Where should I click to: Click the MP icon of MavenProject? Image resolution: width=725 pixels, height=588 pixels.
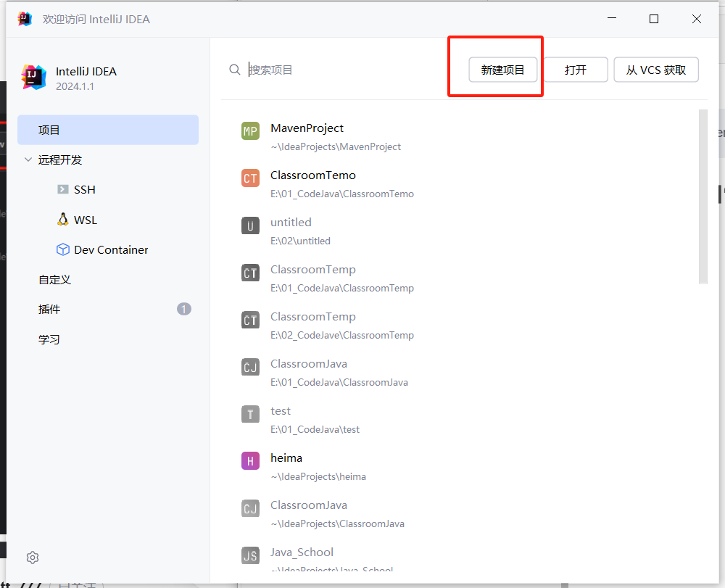[x=251, y=131]
